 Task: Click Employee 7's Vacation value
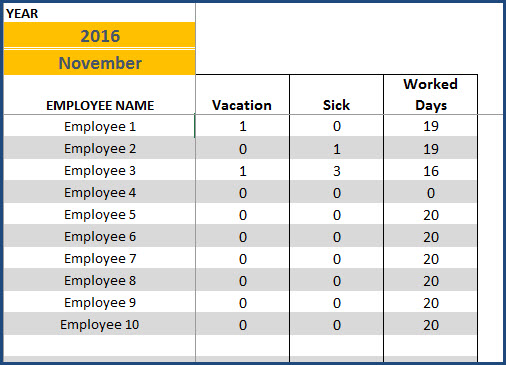pos(242,258)
